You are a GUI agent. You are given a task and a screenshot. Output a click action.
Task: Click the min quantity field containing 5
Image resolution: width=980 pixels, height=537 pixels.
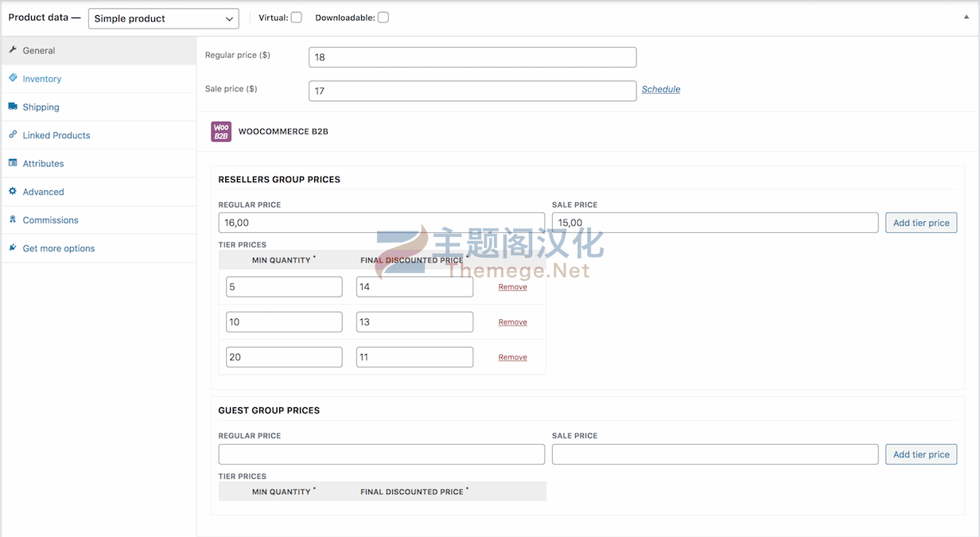click(284, 287)
